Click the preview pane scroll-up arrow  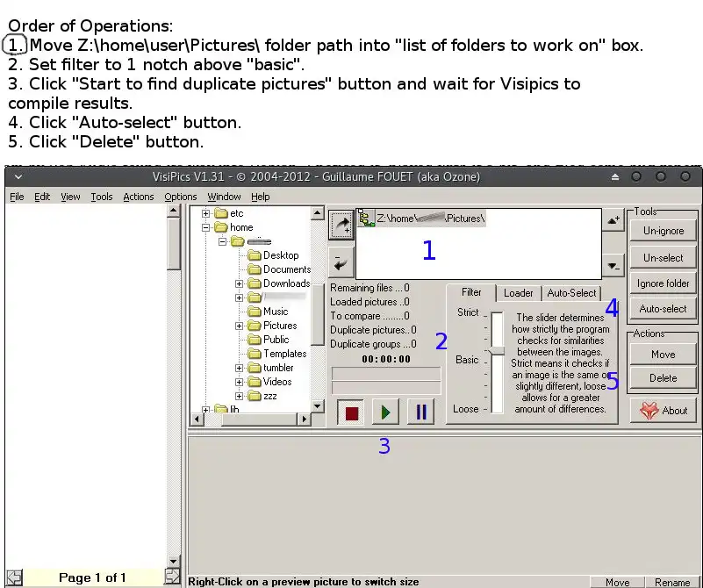pos(174,211)
